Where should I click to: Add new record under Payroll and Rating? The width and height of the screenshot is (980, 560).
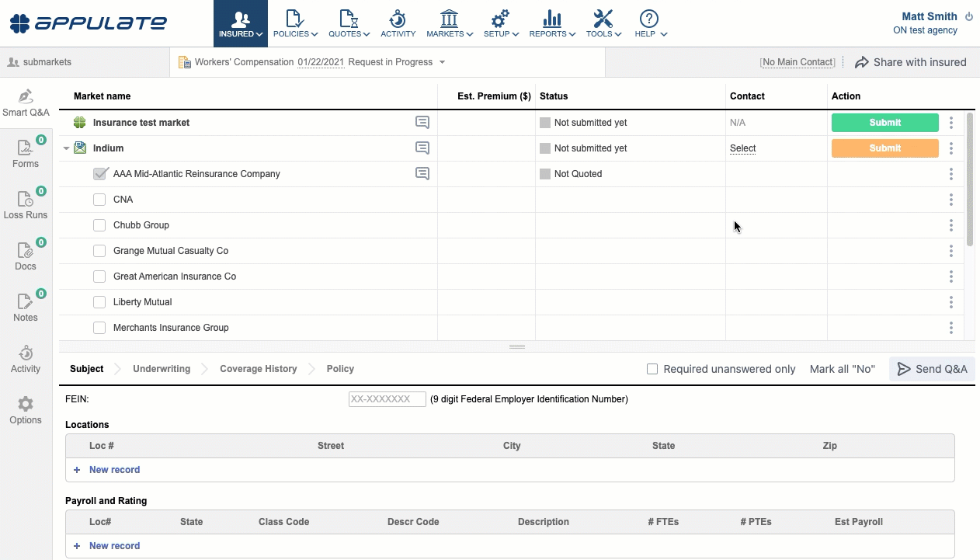click(107, 546)
